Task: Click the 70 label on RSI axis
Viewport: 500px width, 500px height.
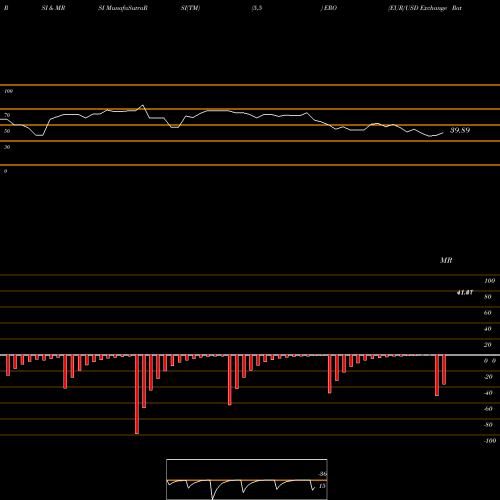Action: (x=7, y=115)
